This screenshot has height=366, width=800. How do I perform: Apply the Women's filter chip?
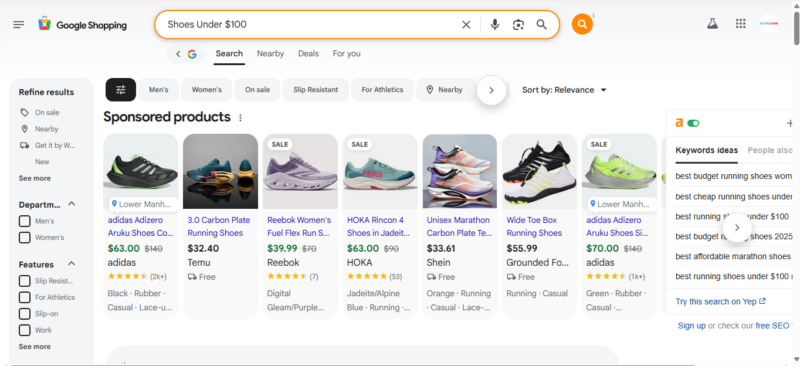pyautogui.click(x=207, y=90)
